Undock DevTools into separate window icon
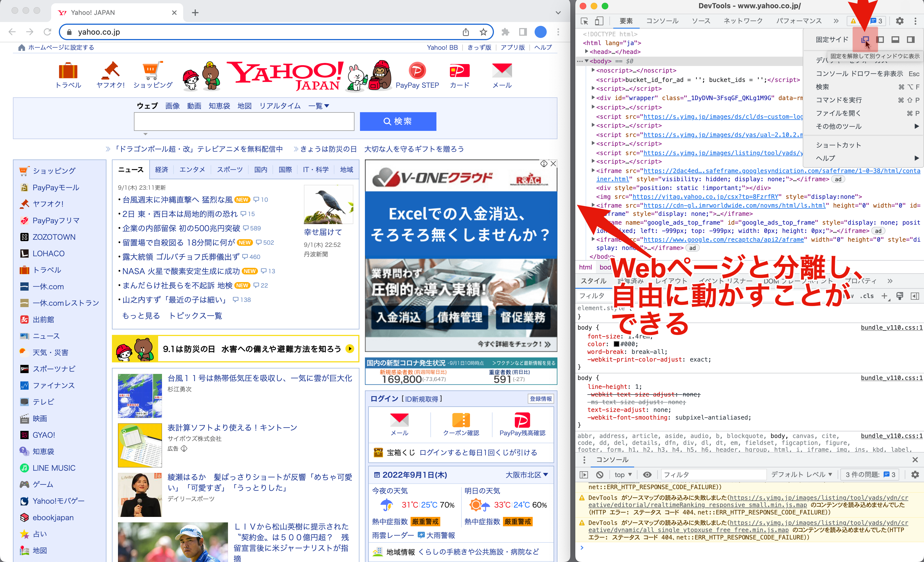Image resolution: width=924 pixels, height=562 pixels. [x=865, y=39]
